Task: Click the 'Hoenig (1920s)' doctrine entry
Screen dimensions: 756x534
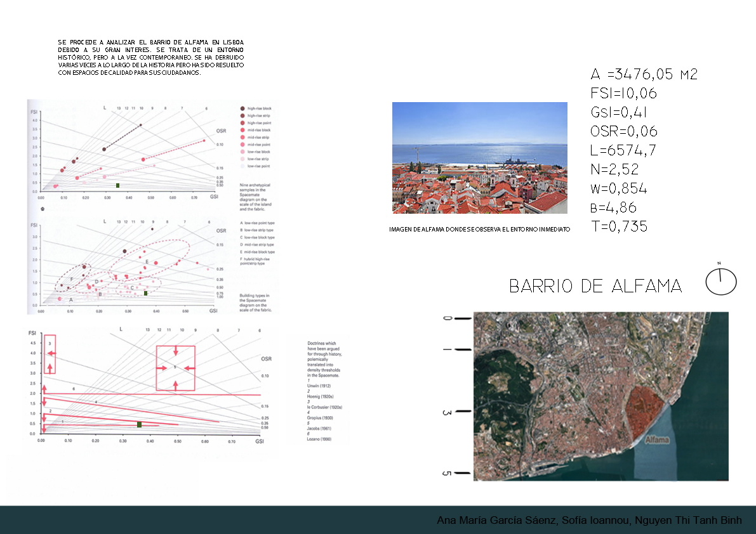Action: click(320, 396)
